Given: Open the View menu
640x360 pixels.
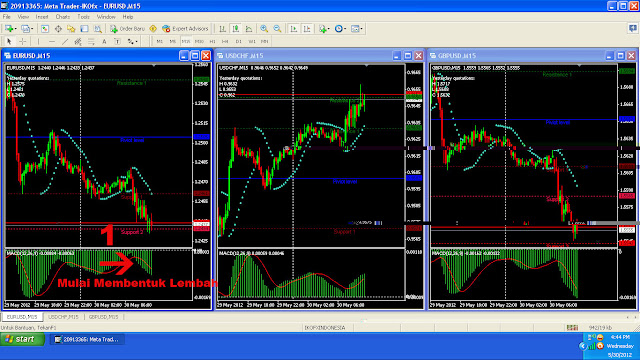Looking at the screenshot, I should tap(23, 17).
